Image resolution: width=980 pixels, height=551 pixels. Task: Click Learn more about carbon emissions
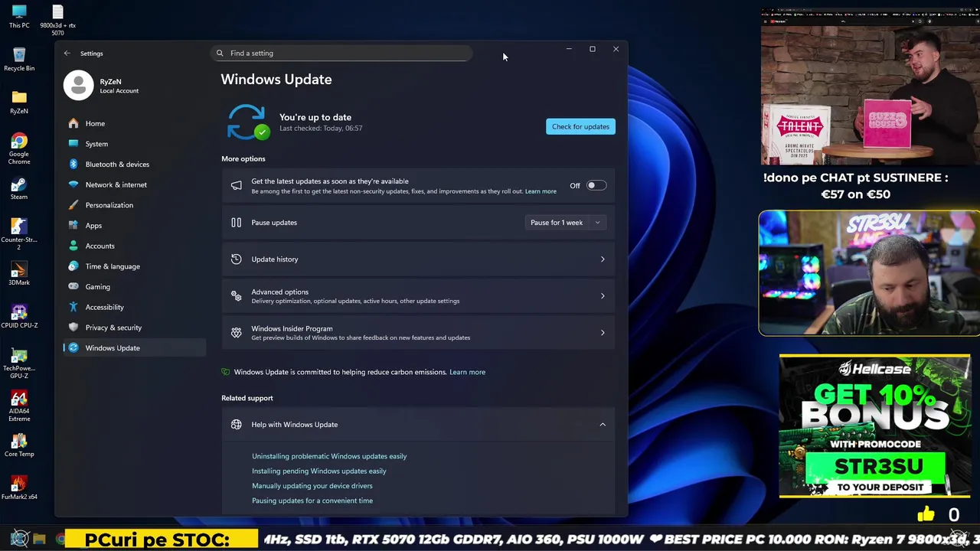point(467,372)
